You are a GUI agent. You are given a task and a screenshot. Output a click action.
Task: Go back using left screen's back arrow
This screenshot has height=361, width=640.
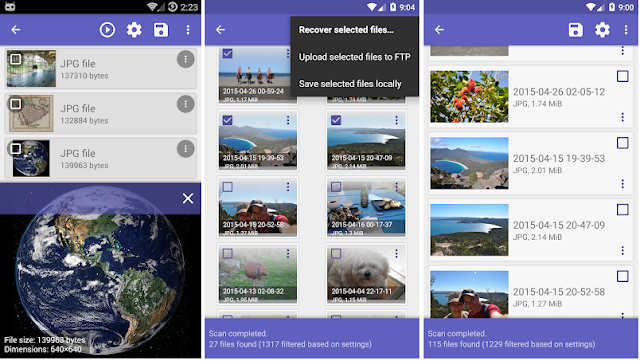tap(16, 30)
